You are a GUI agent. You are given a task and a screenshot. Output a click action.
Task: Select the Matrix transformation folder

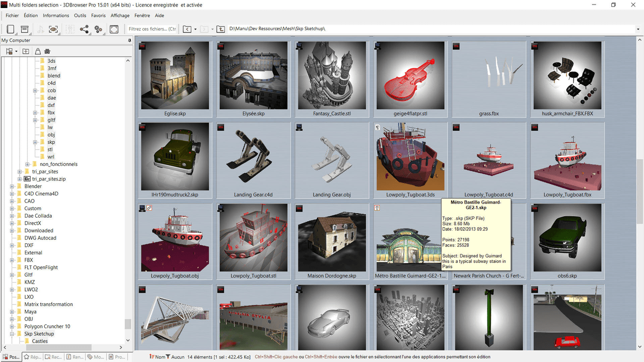click(48, 304)
